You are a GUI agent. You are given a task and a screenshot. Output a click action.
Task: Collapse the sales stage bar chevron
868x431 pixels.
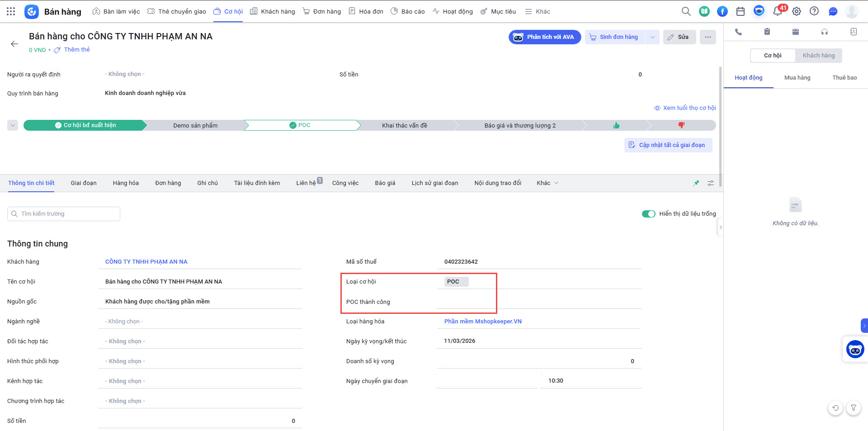tap(13, 125)
